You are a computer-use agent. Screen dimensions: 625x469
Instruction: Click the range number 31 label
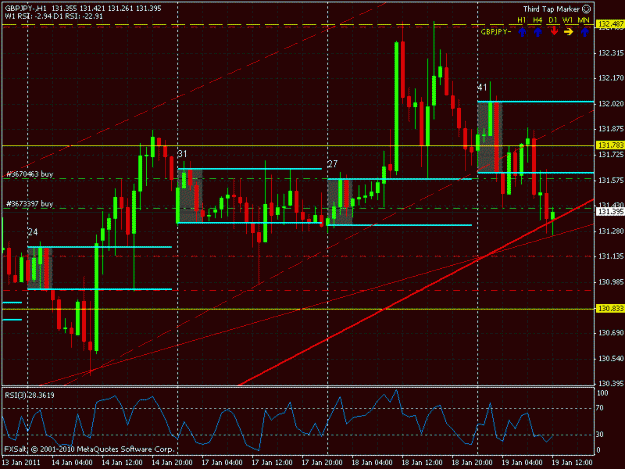click(x=182, y=154)
